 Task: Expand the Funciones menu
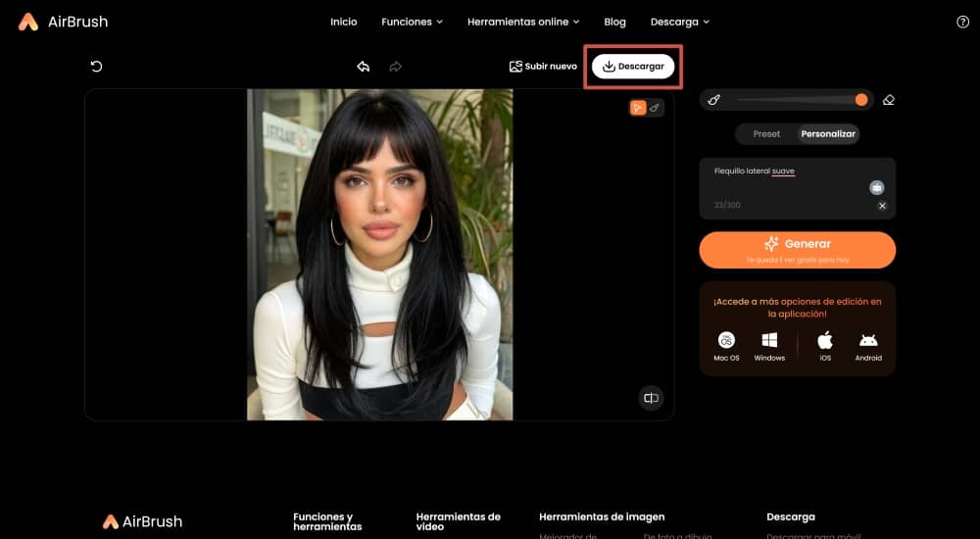tap(412, 22)
